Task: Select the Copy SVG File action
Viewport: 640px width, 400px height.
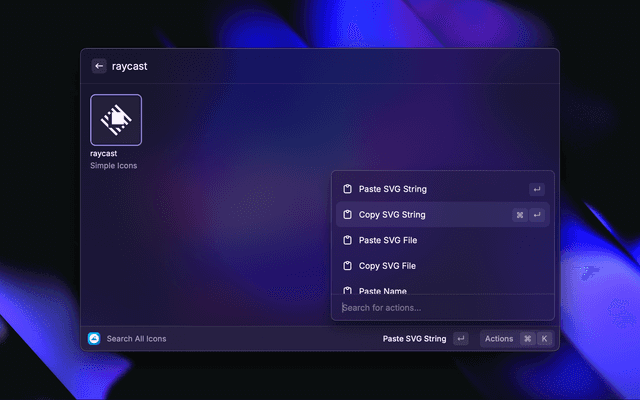Action: (x=386, y=266)
